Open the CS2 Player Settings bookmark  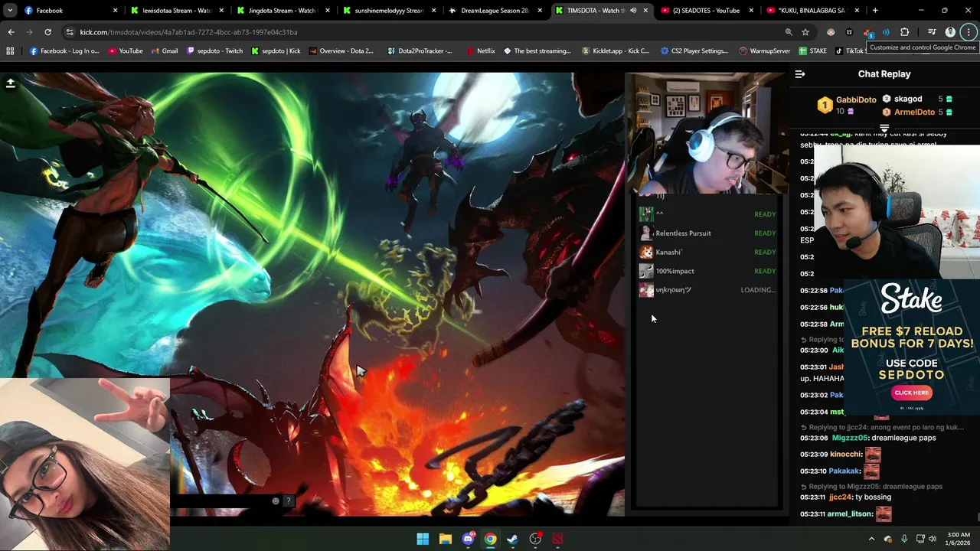694,51
